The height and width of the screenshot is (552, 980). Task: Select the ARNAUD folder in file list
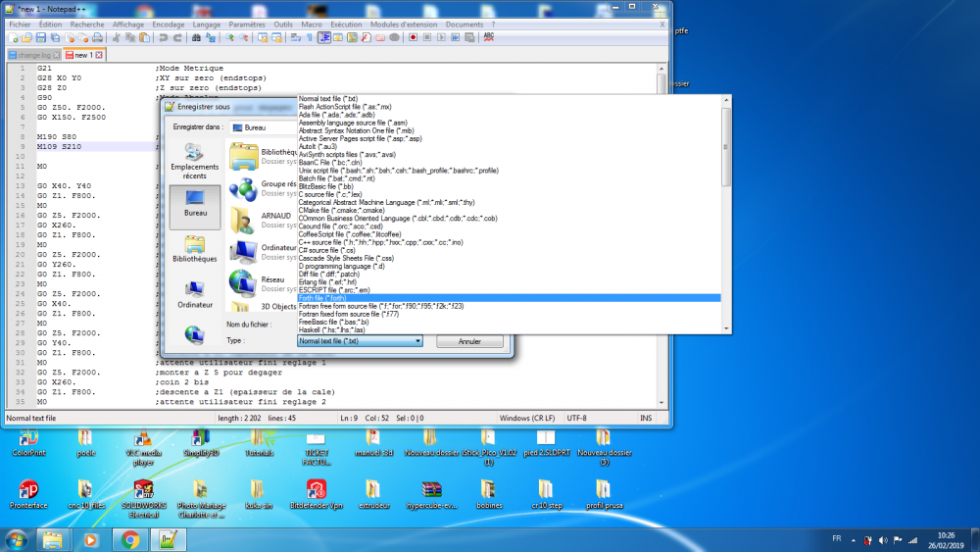pos(263,220)
